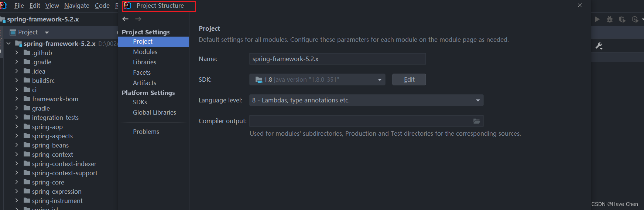Click the back arrow in Project Structure
The height and width of the screenshot is (210, 644).
coord(126,19)
